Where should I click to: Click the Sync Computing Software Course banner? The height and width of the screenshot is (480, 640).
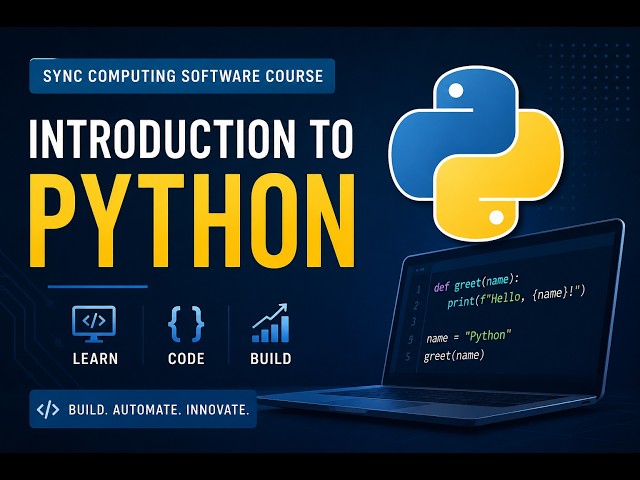click(x=182, y=76)
